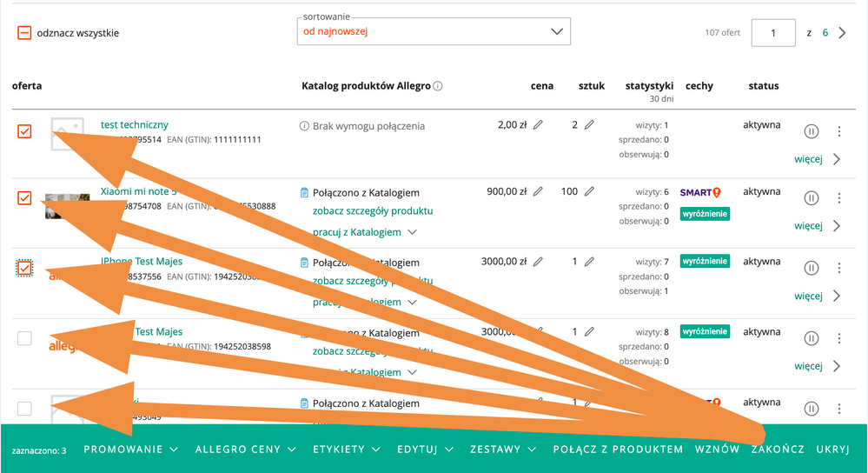
Task: Open the EDYTUJ menu
Action: [x=425, y=450]
